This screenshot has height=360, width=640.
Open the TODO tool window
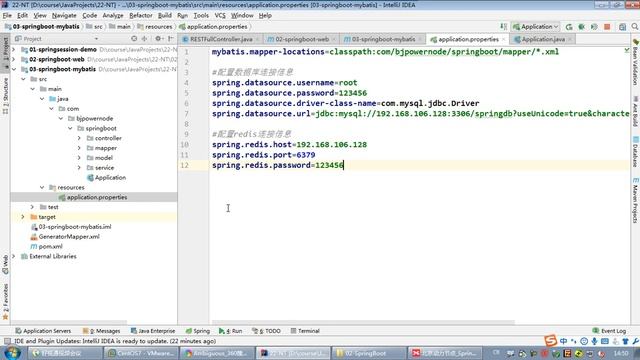tap(266, 331)
